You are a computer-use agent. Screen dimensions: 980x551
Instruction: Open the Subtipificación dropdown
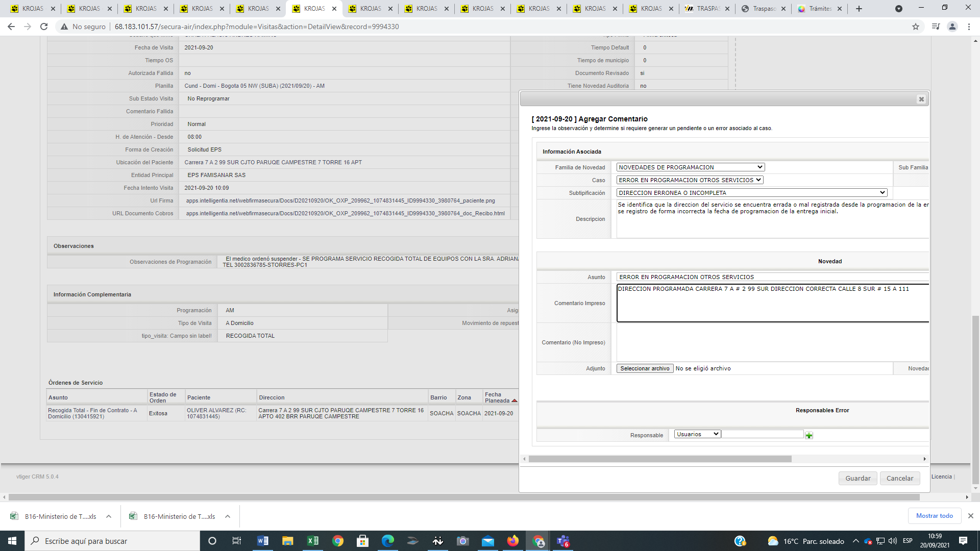[752, 193]
